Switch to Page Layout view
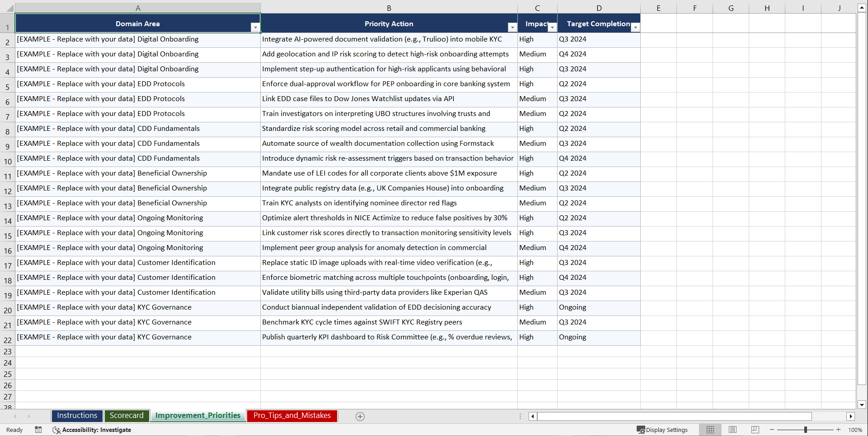The height and width of the screenshot is (436, 868). [732, 430]
